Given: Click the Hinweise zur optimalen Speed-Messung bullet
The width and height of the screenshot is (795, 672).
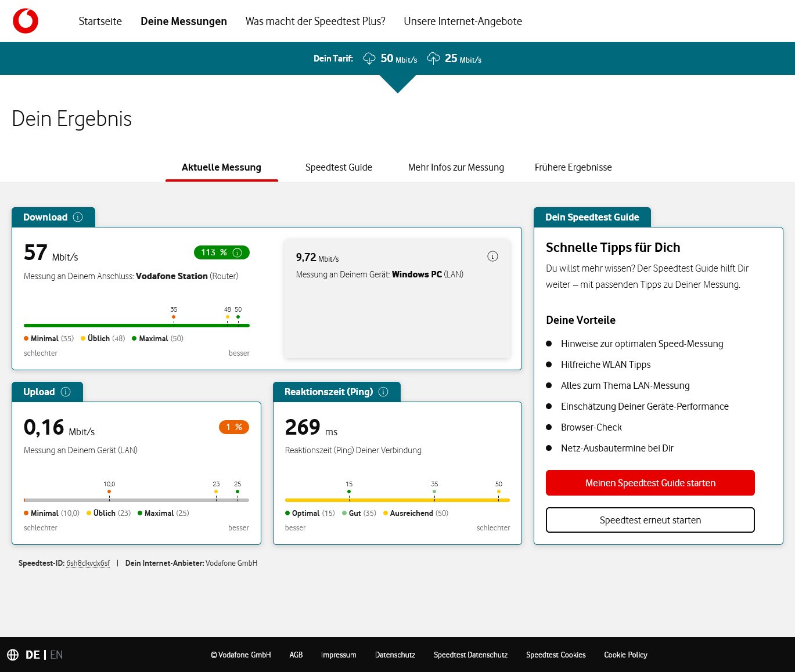Looking at the screenshot, I should (642, 344).
